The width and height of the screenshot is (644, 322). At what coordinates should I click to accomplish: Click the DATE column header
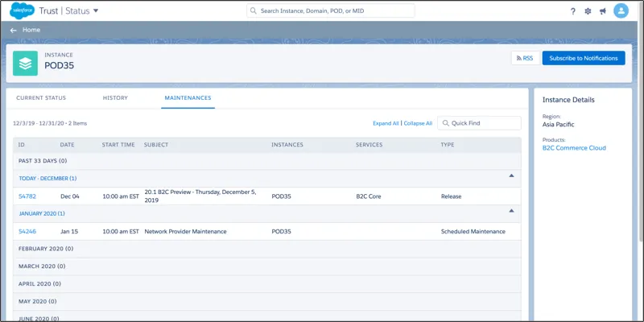click(67, 145)
